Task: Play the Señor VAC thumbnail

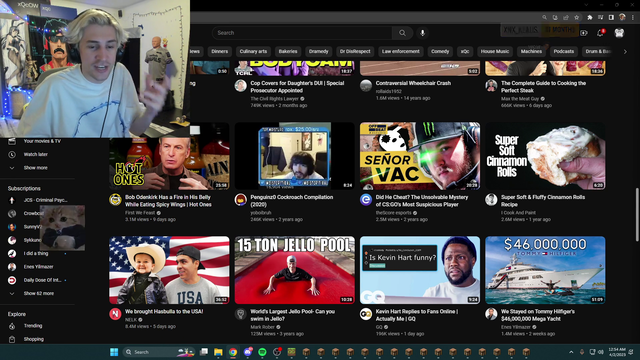Action: pos(420,156)
